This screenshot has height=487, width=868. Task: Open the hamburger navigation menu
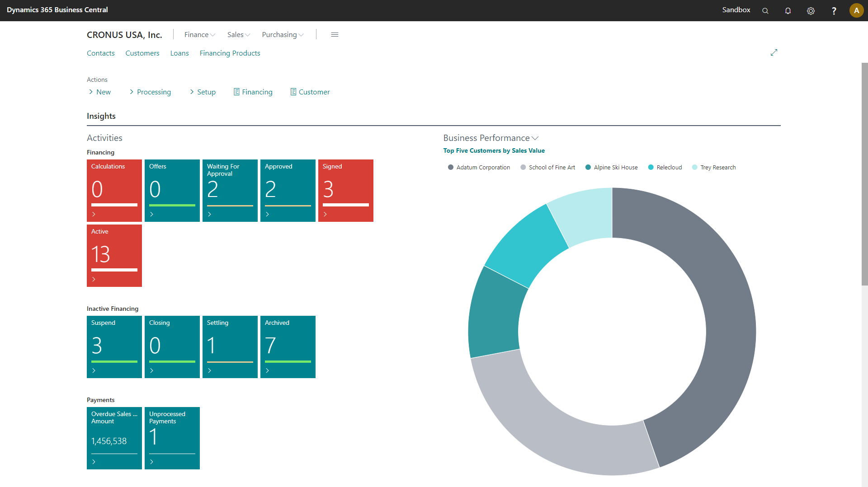(x=335, y=34)
